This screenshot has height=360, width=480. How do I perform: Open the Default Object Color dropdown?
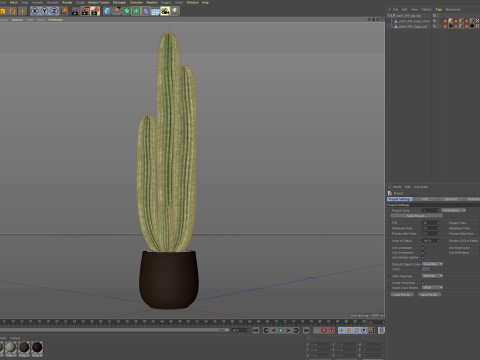point(432,264)
